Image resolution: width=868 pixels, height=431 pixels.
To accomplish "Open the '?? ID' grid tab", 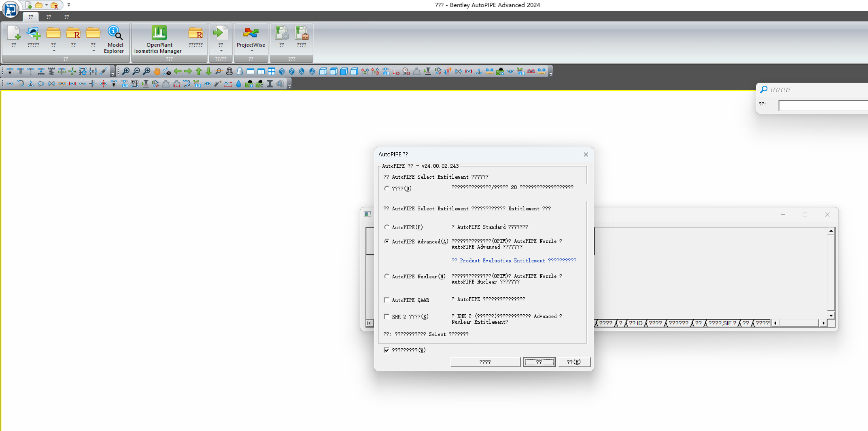I will [635, 323].
